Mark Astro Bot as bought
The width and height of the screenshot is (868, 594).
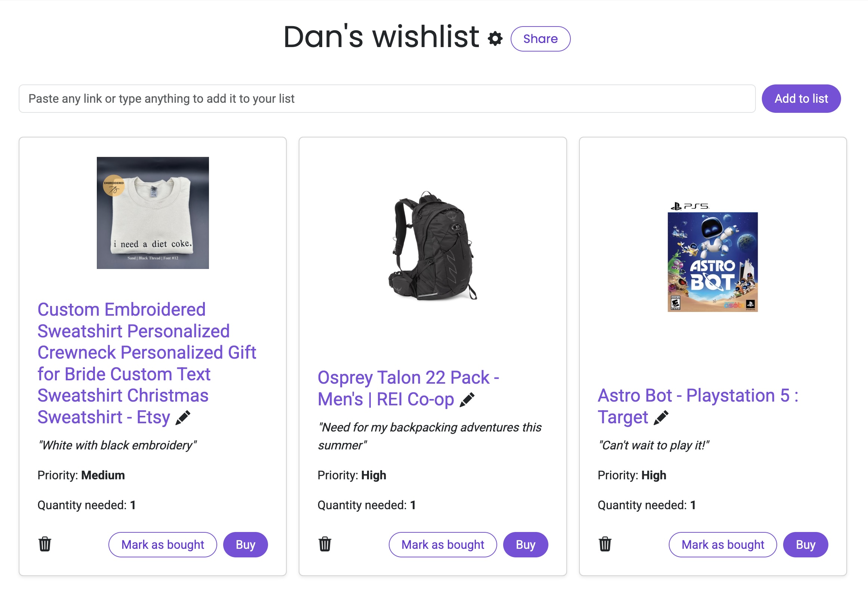point(723,544)
